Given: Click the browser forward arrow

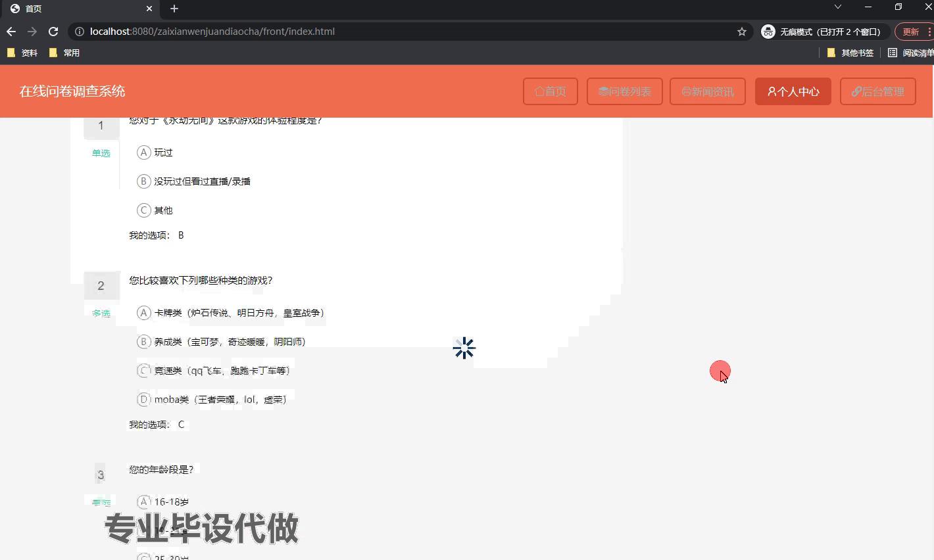Looking at the screenshot, I should [x=32, y=32].
